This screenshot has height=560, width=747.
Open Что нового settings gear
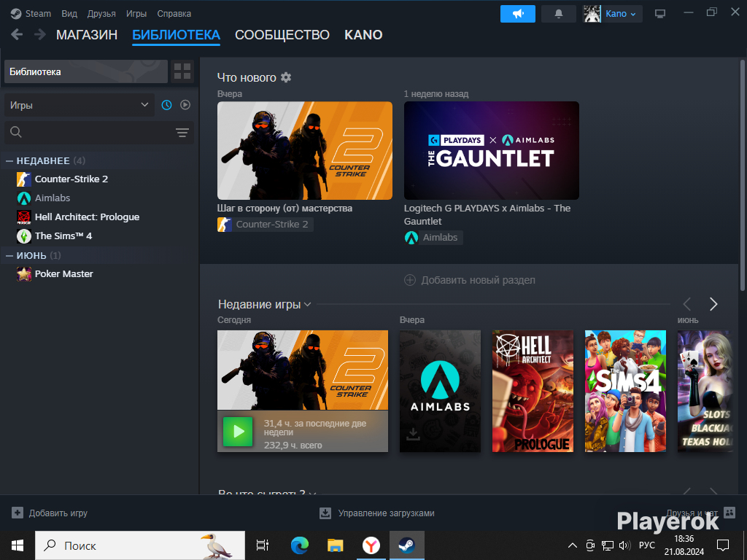pos(286,77)
